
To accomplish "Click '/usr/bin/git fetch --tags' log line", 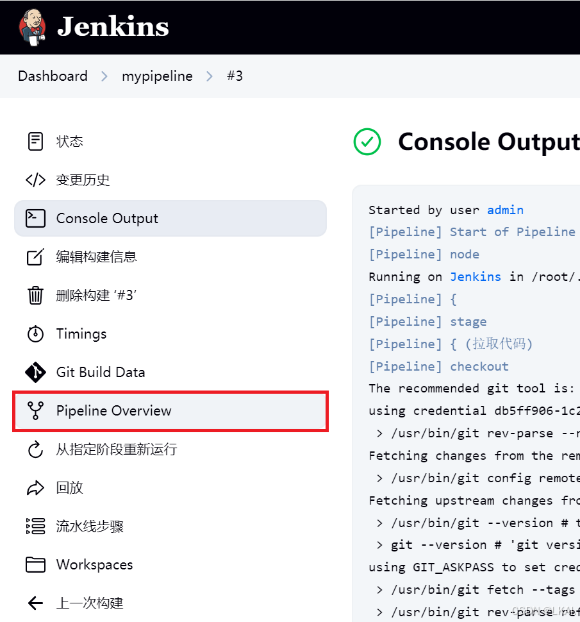I will (x=476, y=590).
